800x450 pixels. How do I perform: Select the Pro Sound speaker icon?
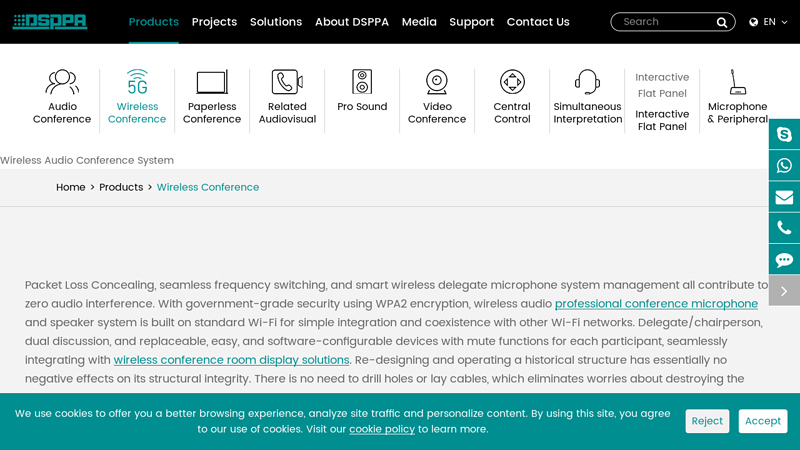(x=362, y=82)
